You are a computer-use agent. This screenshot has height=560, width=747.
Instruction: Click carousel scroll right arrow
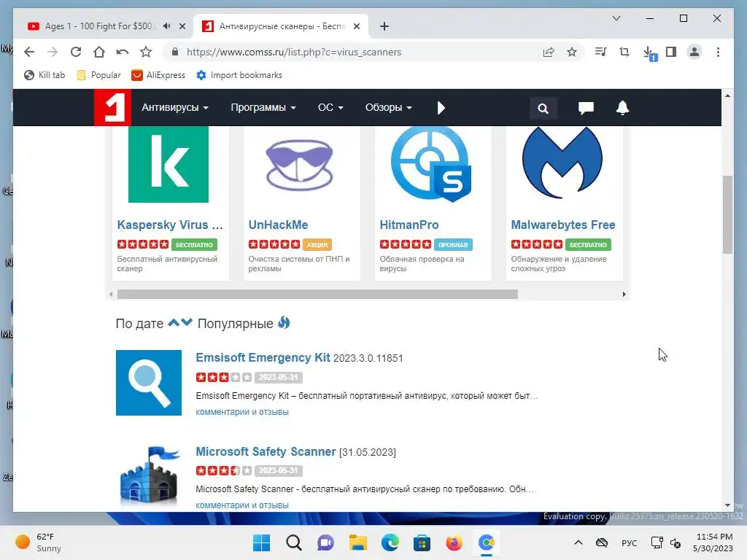(624, 295)
